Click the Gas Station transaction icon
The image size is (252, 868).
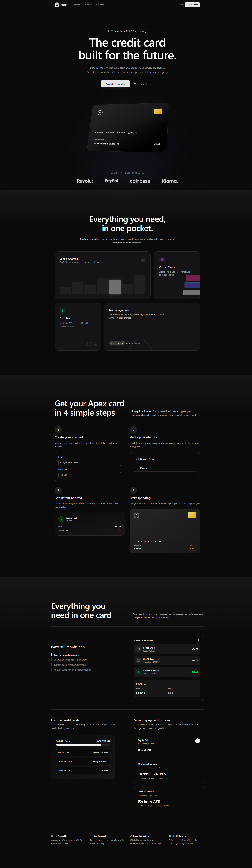click(x=138, y=661)
